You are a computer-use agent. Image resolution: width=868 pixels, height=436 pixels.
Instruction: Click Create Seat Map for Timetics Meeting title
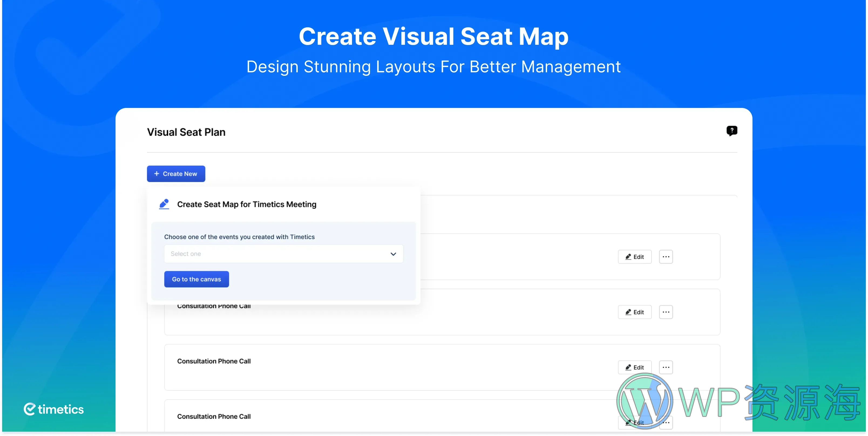[247, 204]
